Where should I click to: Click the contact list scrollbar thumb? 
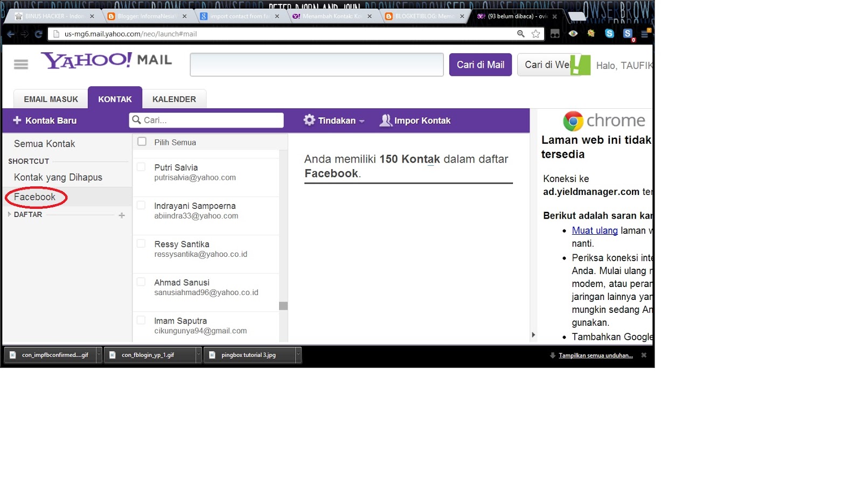point(283,306)
